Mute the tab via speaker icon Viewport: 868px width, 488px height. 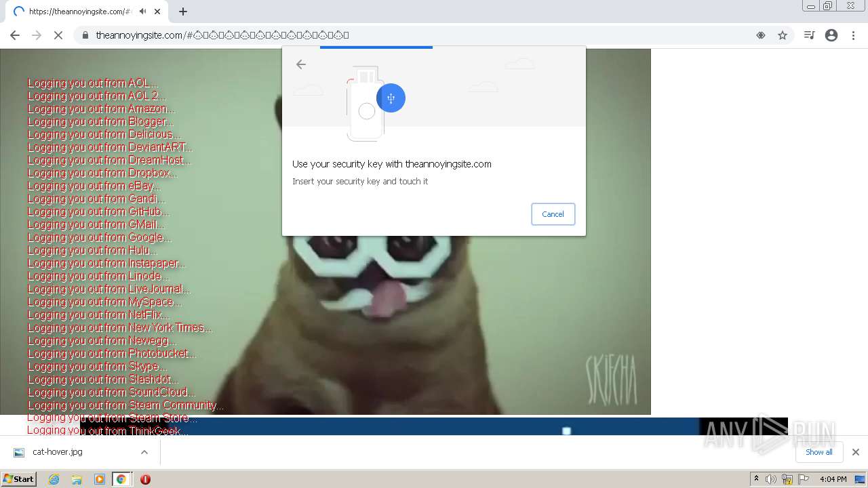coord(143,12)
